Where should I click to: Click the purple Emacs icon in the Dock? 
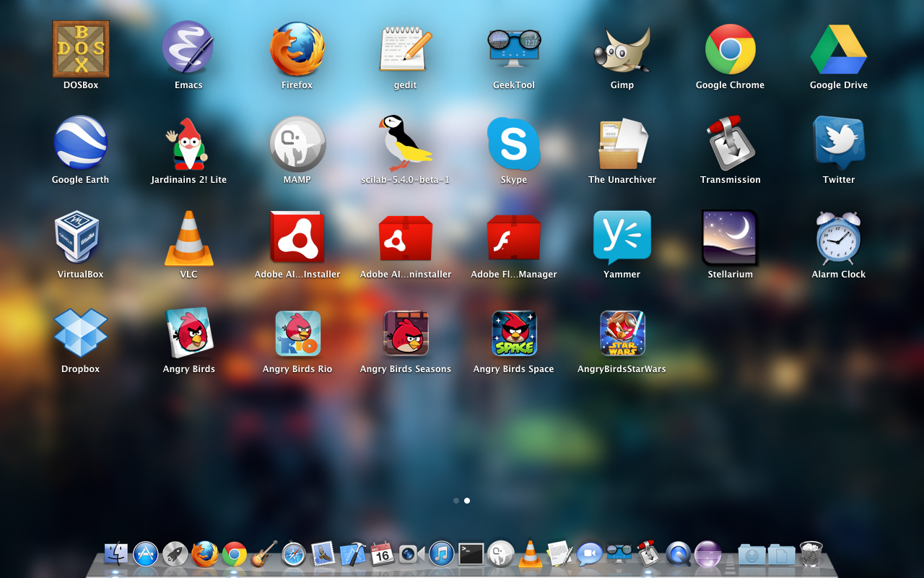click(x=708, y=554)
